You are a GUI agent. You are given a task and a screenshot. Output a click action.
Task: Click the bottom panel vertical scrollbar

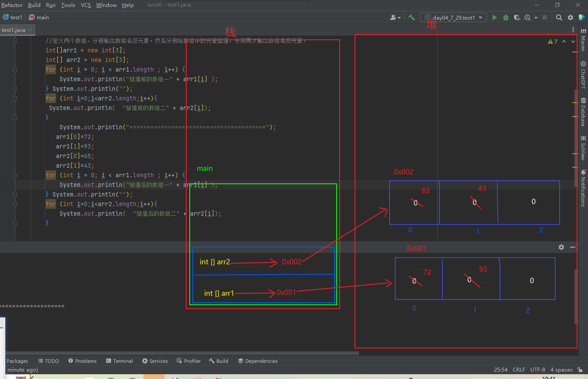click(x=576, y=296)
